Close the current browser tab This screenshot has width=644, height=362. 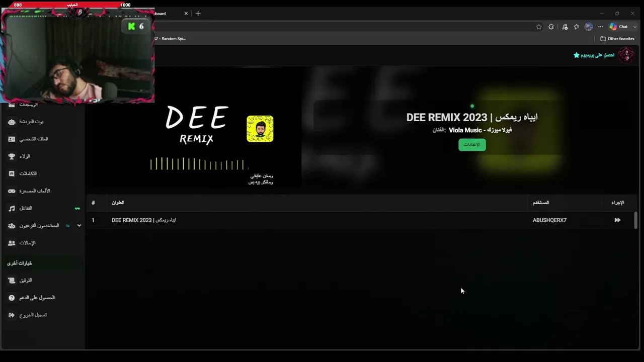pos(186,14)
